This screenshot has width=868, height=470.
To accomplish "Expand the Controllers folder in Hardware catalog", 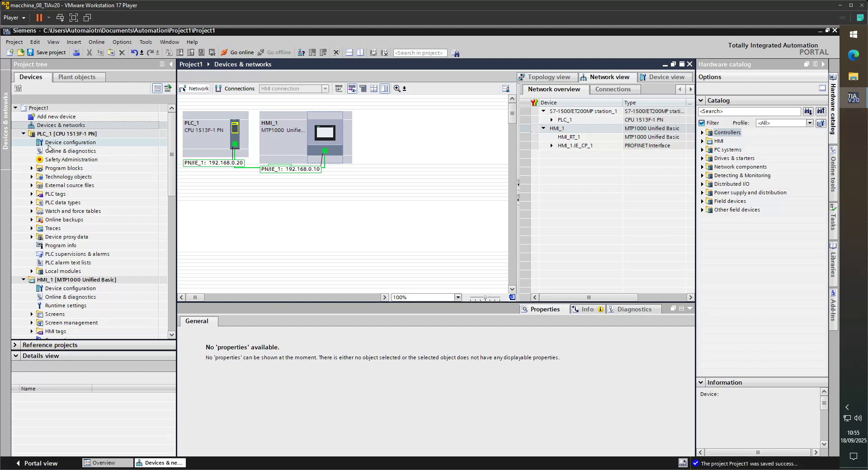I will click(702, 132).
